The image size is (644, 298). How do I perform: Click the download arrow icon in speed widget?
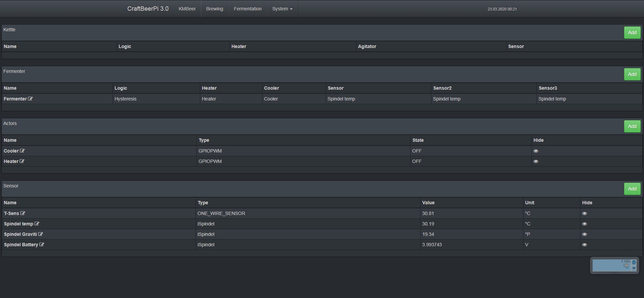tap(634, 262)
